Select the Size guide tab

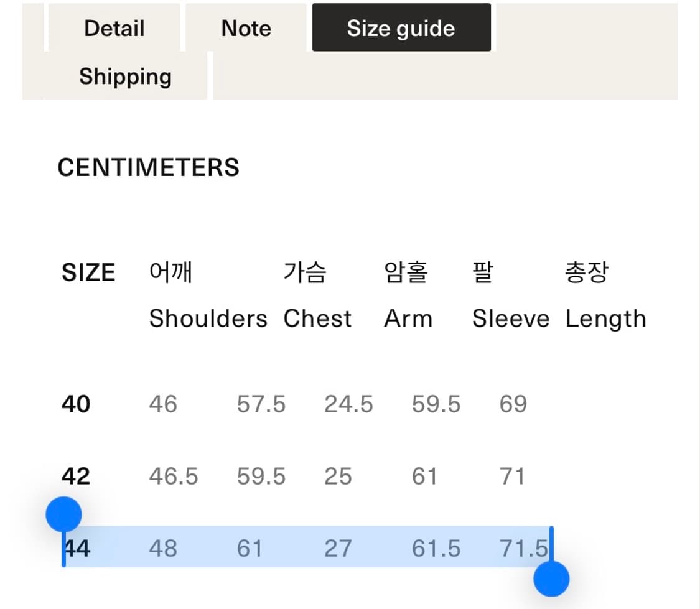click(x=401, y=29)
